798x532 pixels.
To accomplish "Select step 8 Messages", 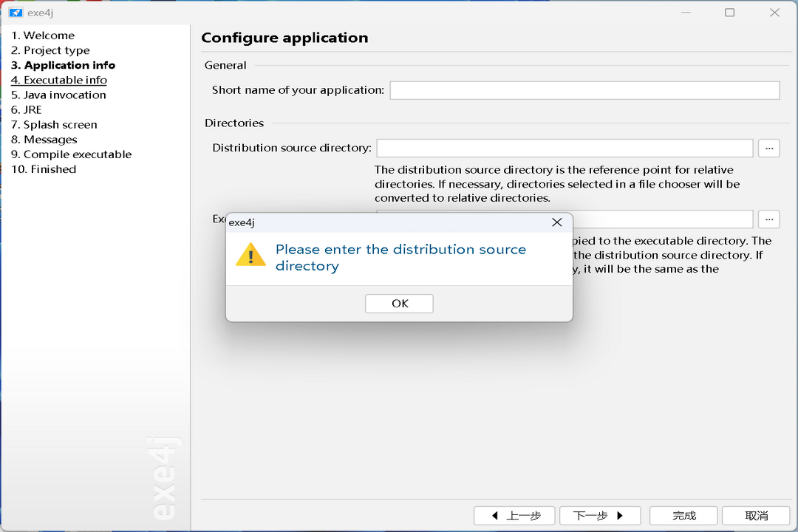I will pyautogui.click(x=44, y=139).
